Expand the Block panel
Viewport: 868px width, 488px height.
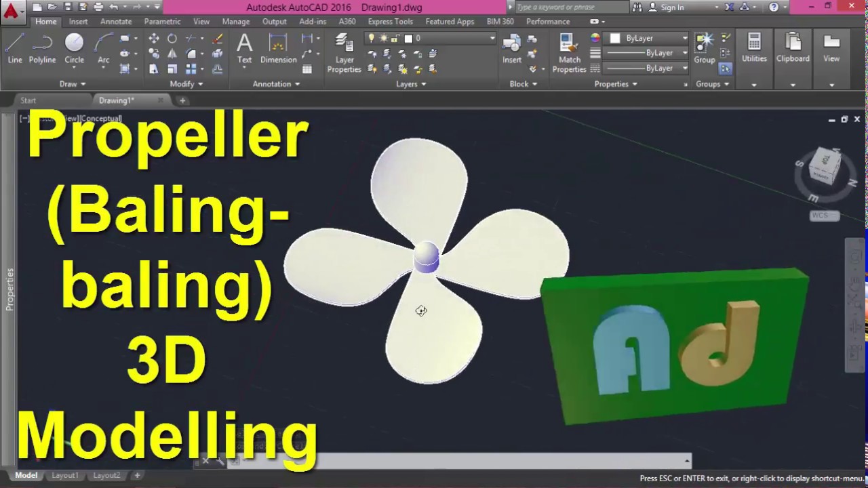[523, 84]
